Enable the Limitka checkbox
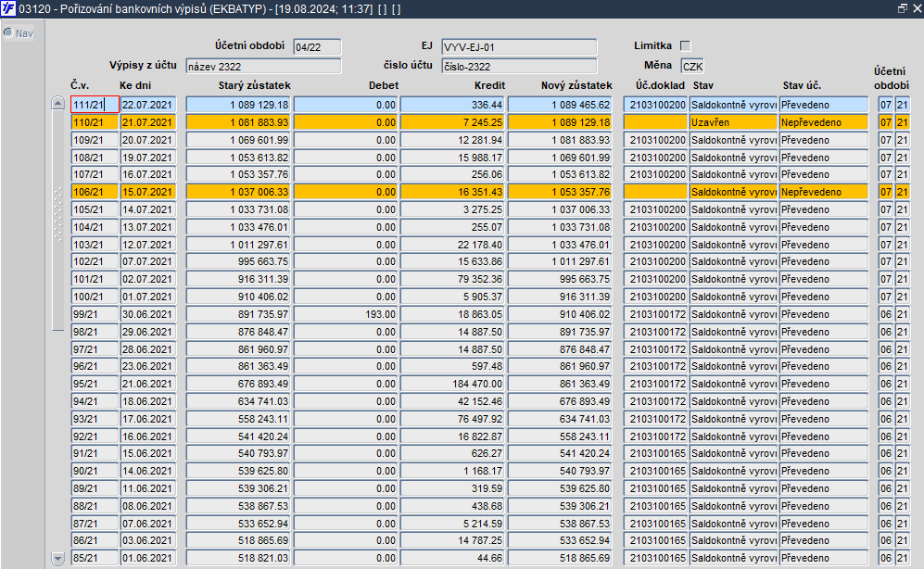 685,45
